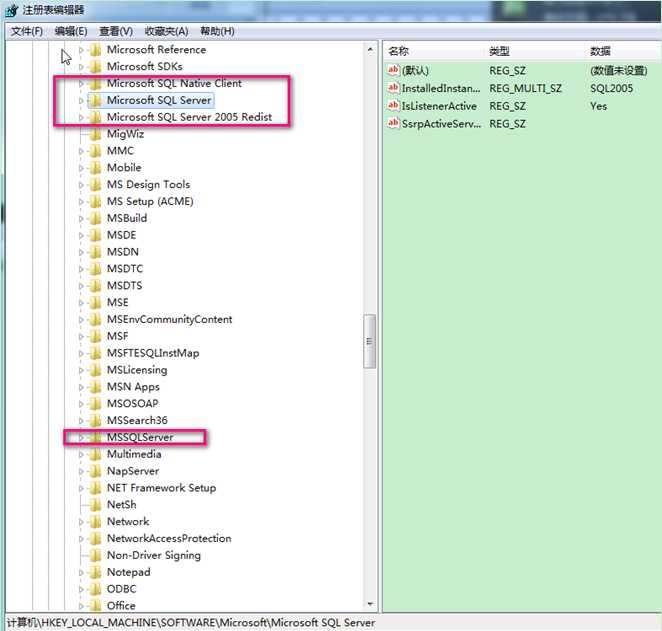The height and width of the screenshot is (631, 662).
Task: Click the Network folder icon
Action: [x=96, y=522]
